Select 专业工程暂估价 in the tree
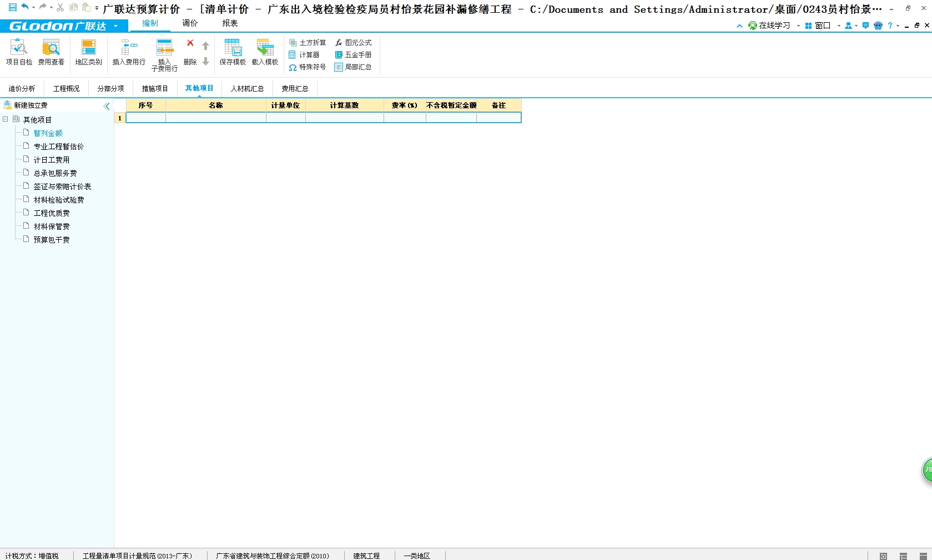Viewport: 932px width, 560px height. pos(58,147)
